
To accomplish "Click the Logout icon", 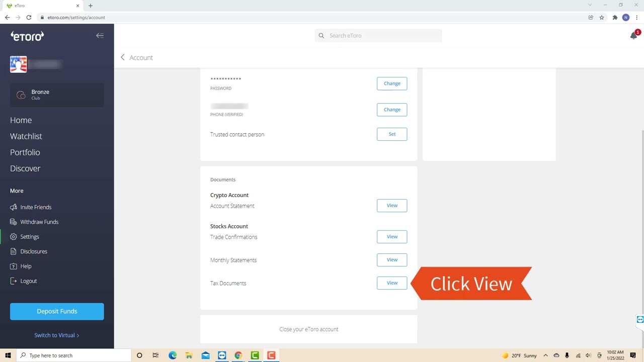I will (x=14, y=281).
